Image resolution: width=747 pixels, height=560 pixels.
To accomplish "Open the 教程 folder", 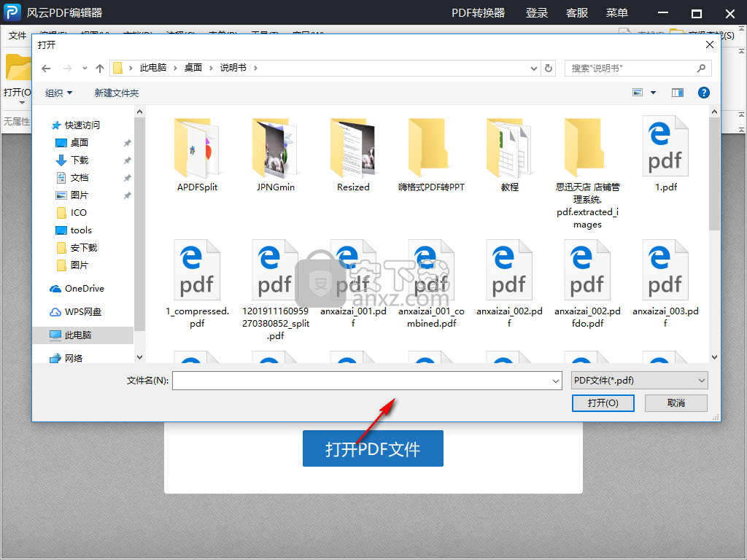I will tap(509, 155).
